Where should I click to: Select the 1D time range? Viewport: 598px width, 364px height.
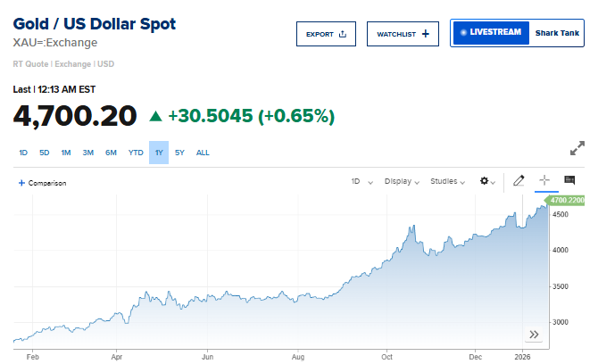[x=23, y=153]
